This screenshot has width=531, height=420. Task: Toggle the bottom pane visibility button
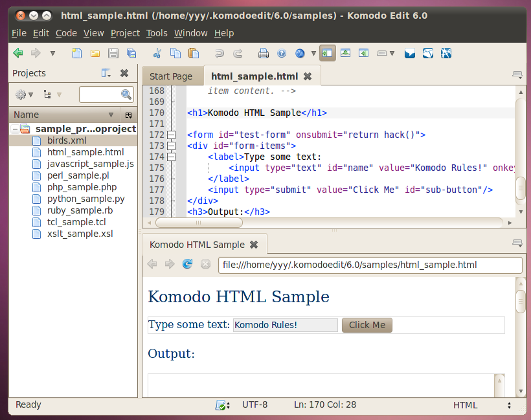[x=345, y=53]
